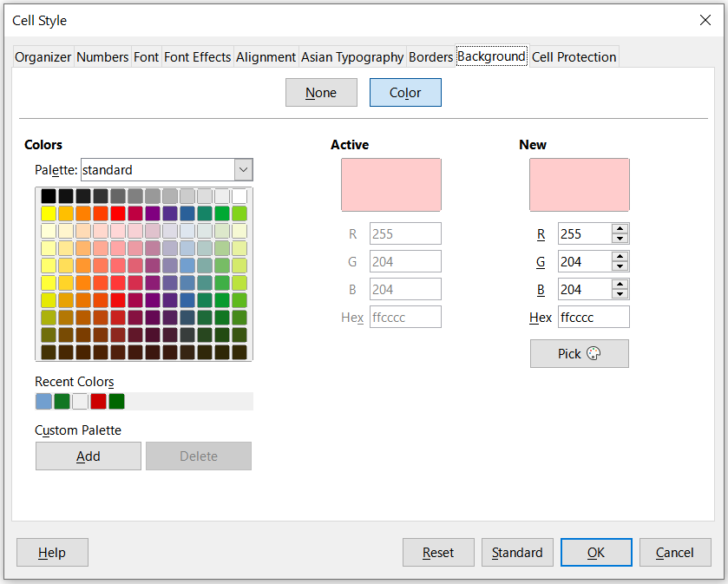Pick the lime green swatch ending second row
This screenshot has height=584, width=728.
coord(239,213)
